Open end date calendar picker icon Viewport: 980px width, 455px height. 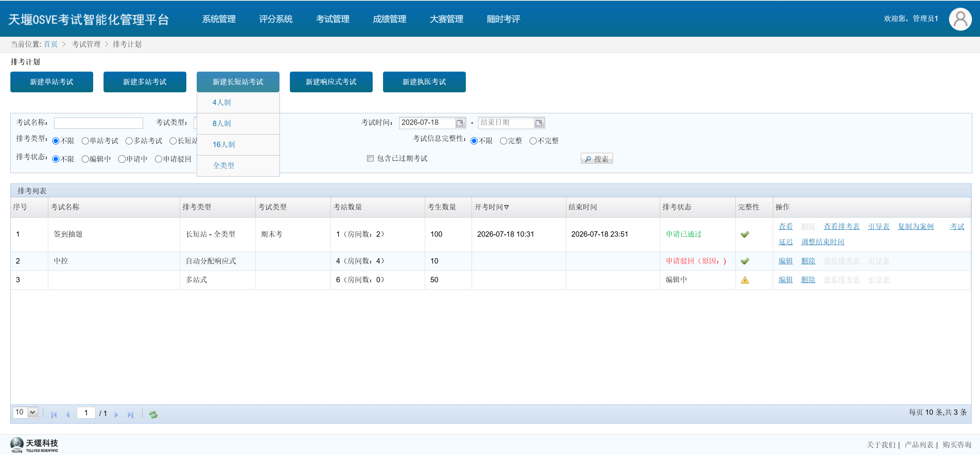tap(539, 123)
